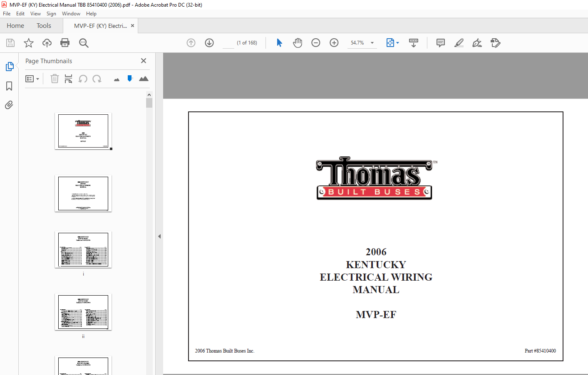
Task: Click the print pages icon in thumbnails toolbar
Action: pyautogui.click(x=69, y=79)
